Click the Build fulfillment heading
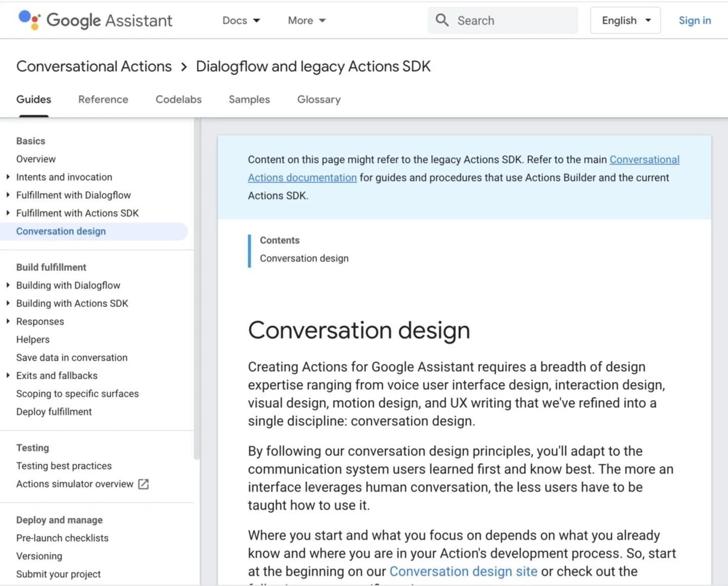 point(51,267)
